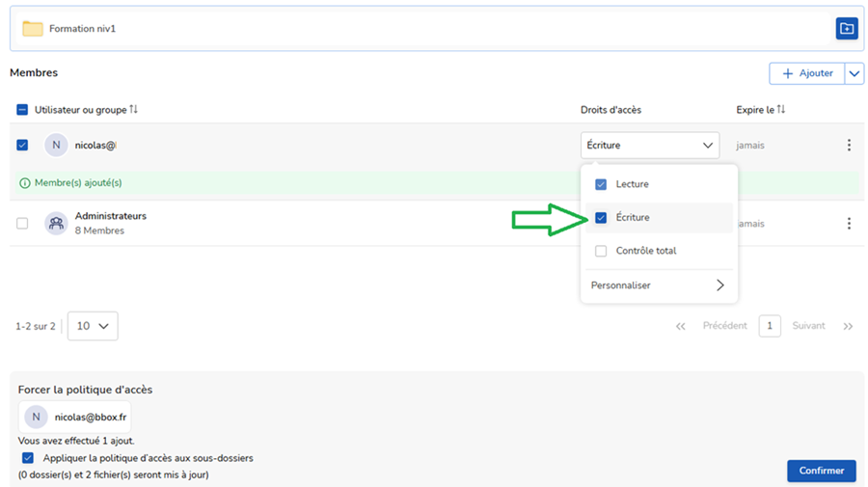
Task: Open the Écriture access rights dropdown
Action: (650, 146)
